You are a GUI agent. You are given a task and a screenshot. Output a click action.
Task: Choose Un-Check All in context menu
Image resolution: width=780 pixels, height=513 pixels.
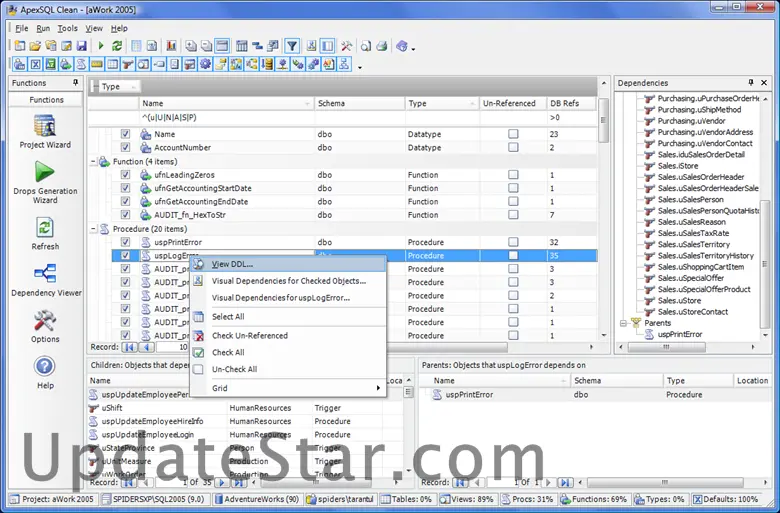click(x=289, y=369)
